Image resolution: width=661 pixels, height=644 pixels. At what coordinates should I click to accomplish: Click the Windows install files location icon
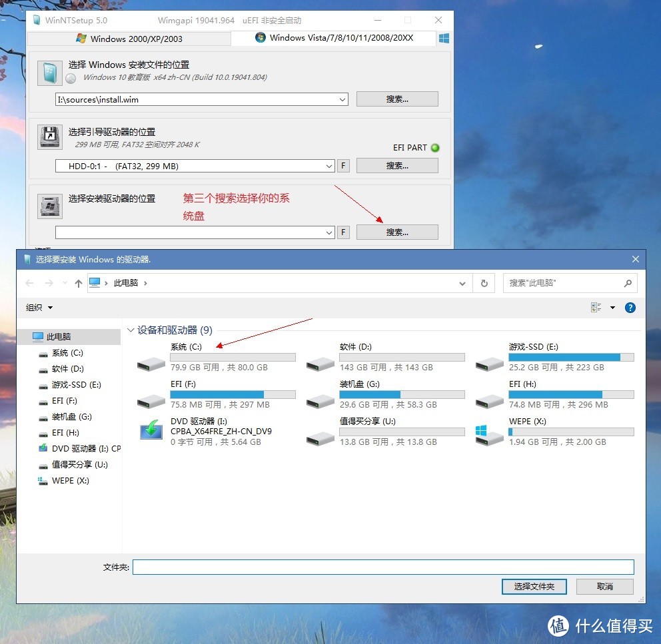tap(50, 73)
